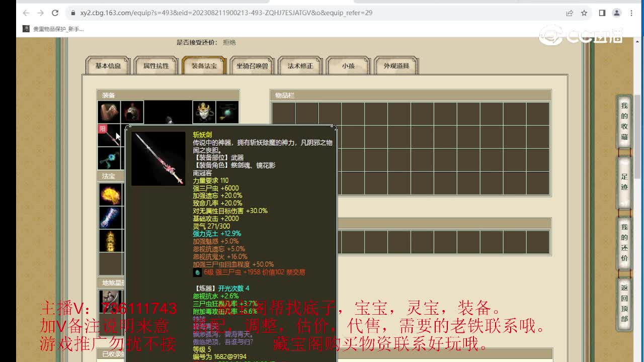Switch to 属性抗性 tab
This screenshot has height=362, width=644.
point(156,66)
